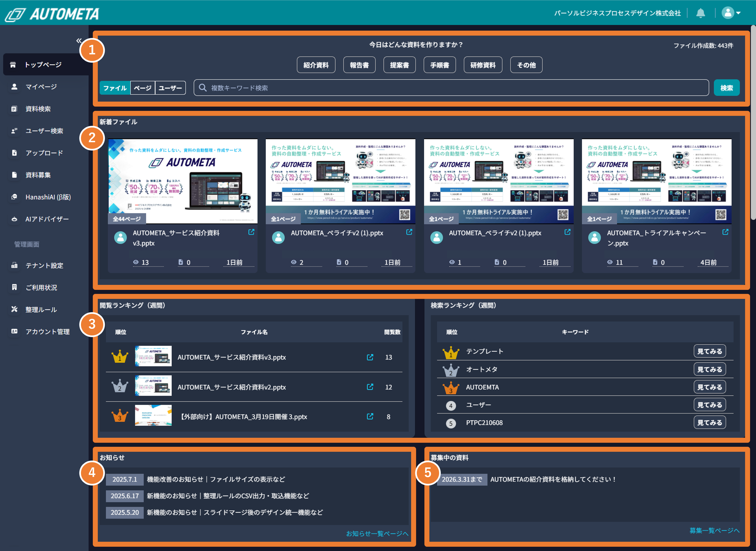Open the 2025.7.1 機能改善のお知らせ notice
The width and height of the screenshot is (756, 551).
pos(216,479)
